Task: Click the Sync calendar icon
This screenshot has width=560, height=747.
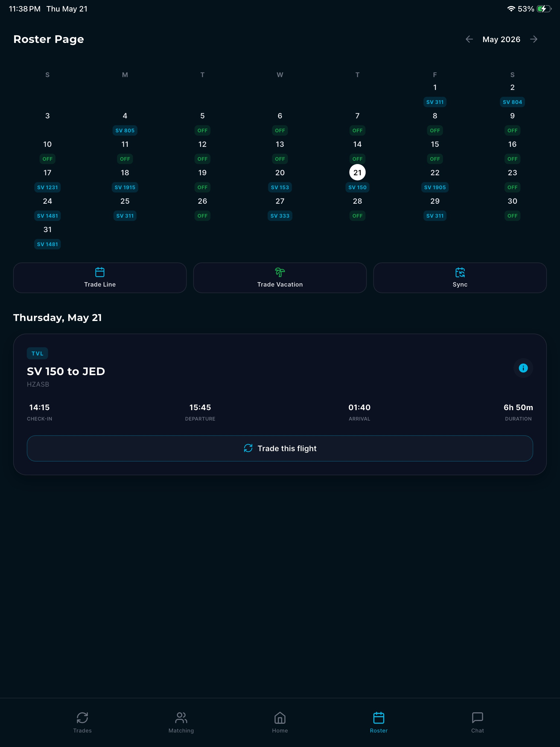Action: tap(460, 272)
